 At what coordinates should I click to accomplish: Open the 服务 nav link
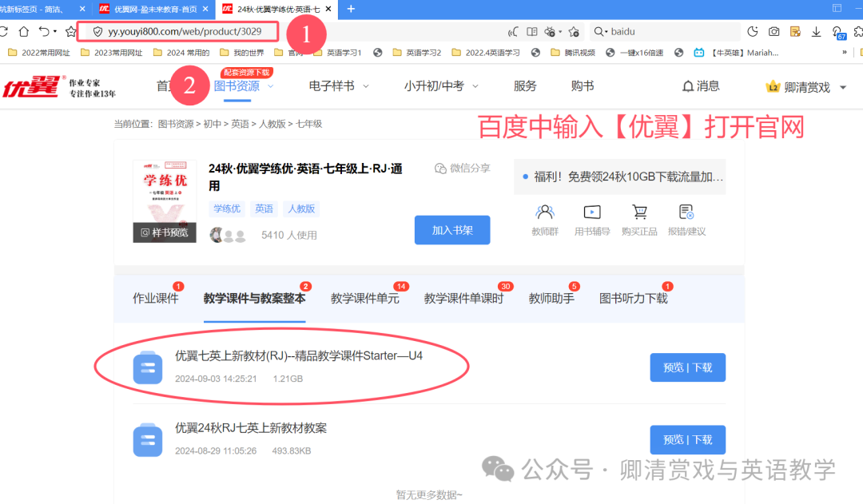(x=524, y=86)
